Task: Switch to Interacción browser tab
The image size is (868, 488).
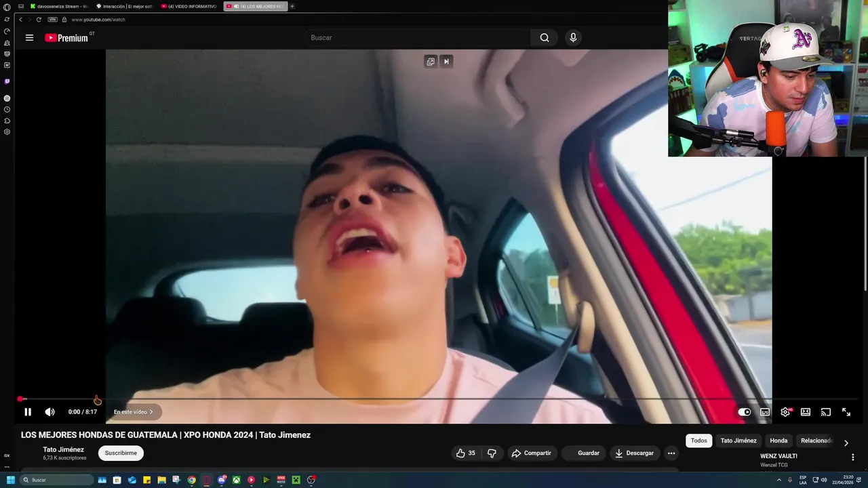Action: 124,6
